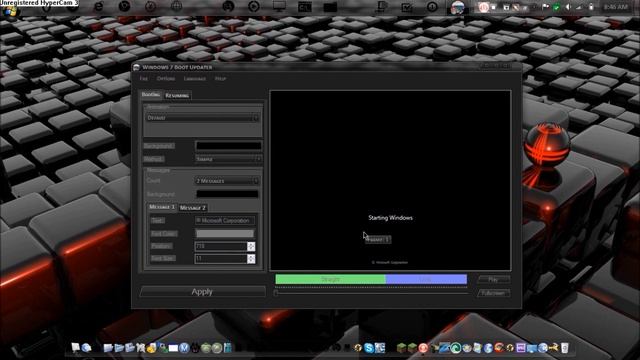Select the Message 2 tab
640x360 pixels.
click(193, 208)
